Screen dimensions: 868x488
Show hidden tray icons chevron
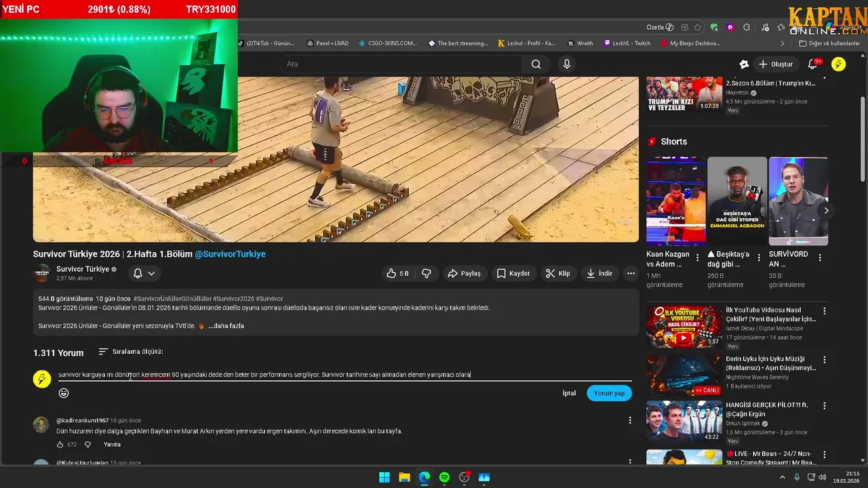[x=783, y=477]
